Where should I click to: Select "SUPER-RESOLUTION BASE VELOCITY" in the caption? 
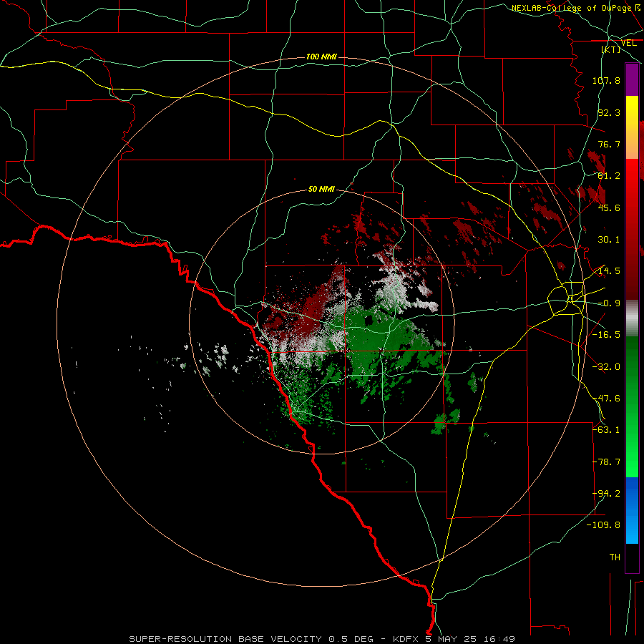[x=225, y=639]
